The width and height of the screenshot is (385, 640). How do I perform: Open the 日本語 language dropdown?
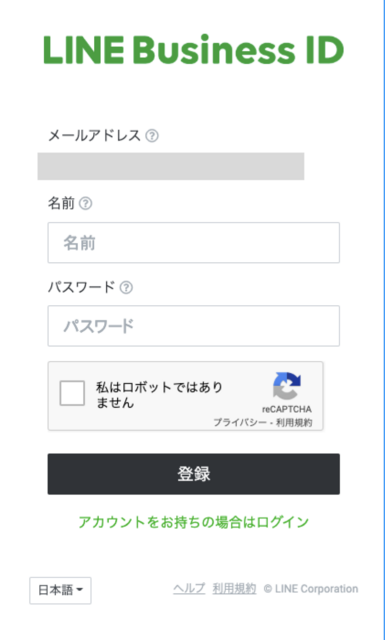(x=60, y=590)
